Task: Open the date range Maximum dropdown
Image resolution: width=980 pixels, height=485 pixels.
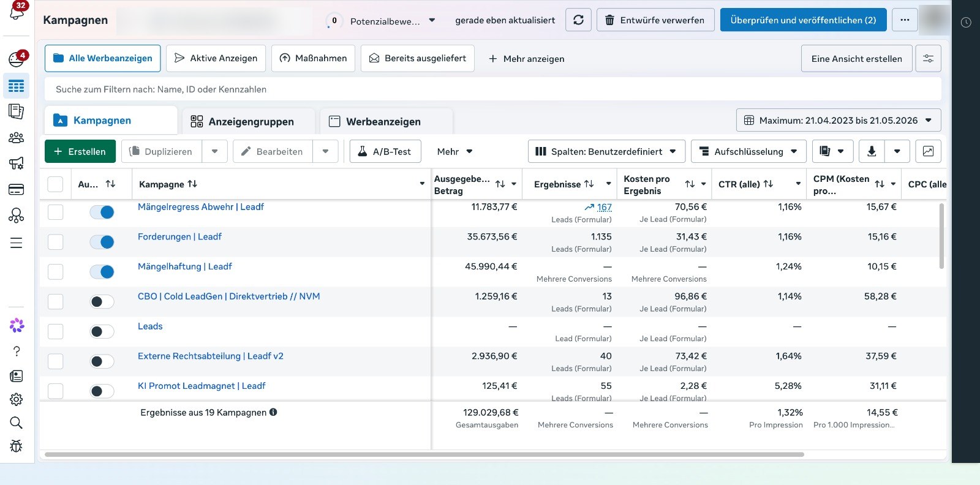Action: click(839, 120)
